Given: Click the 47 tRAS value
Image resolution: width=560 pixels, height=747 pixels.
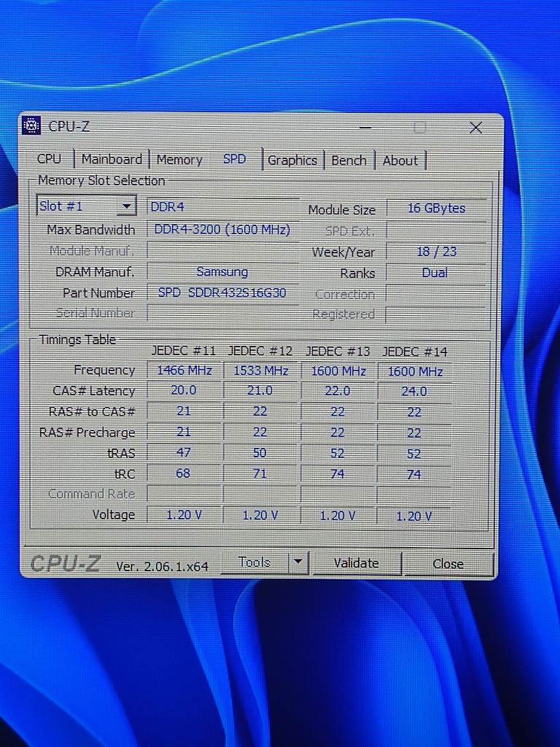Looking at the screenshot, I should pyautogui.click(x=184, y=452).
